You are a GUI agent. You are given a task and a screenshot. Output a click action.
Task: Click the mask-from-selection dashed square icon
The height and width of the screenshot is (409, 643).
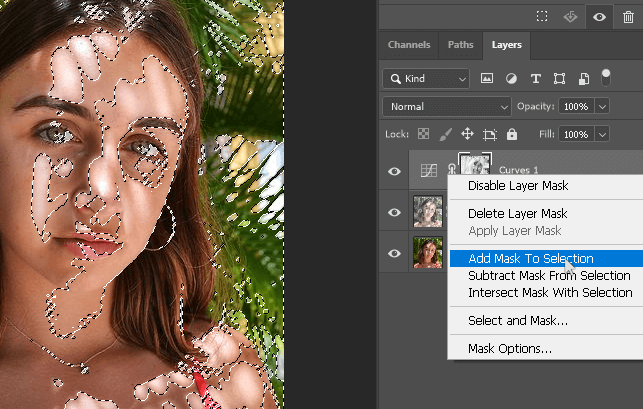[542, 16]
